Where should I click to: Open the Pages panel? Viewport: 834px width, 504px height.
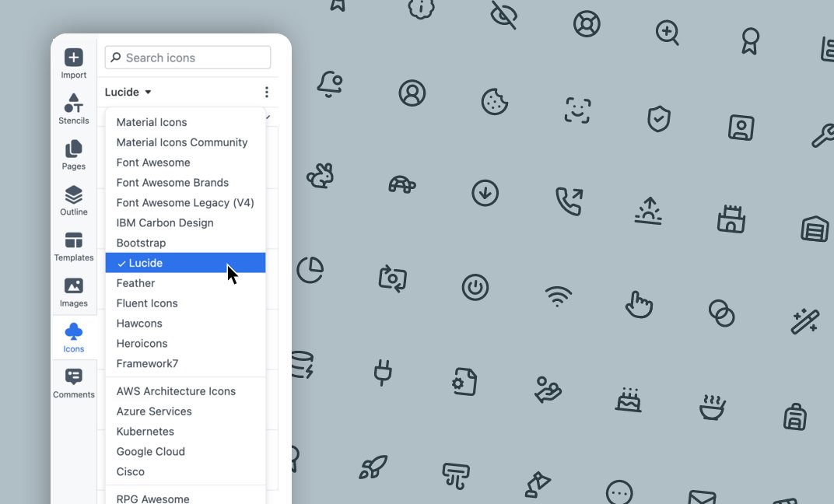[x=73, y=155]
